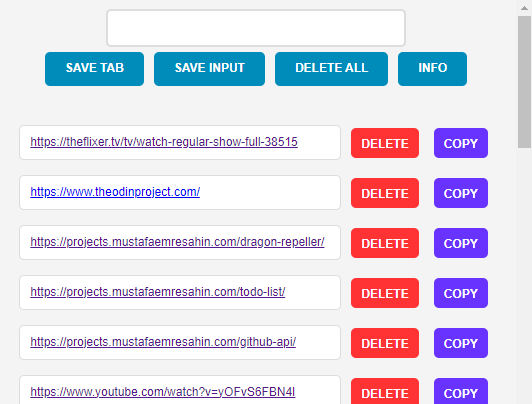532x404 pixels.
Task: Open the INFO button
Action: [432, 69]
